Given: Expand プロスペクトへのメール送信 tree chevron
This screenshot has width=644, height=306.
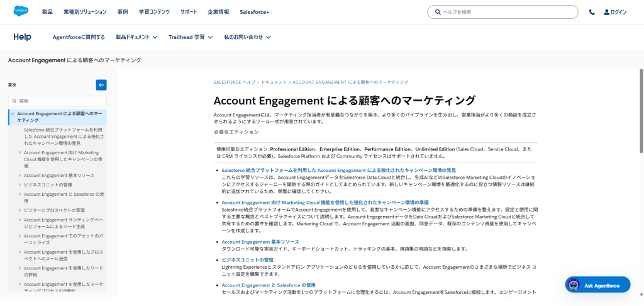Looking at the screenshot, I should click(19, 252).
